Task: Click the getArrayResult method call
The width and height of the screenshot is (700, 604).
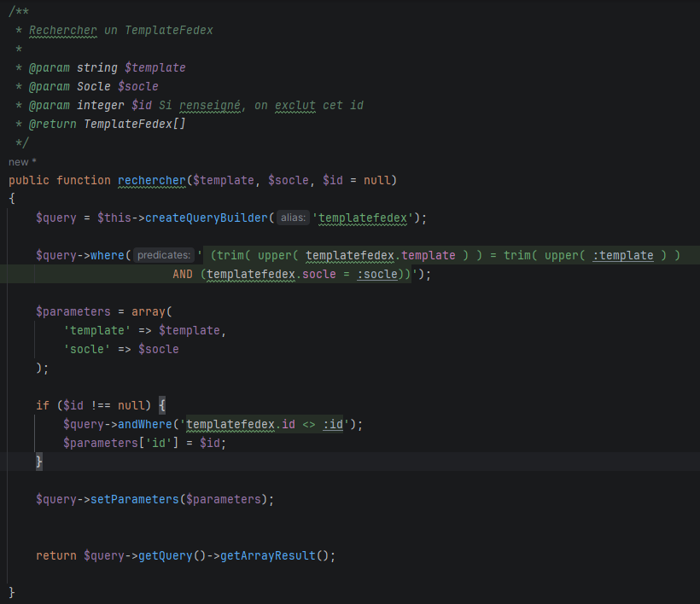Action: click(267, 555)
